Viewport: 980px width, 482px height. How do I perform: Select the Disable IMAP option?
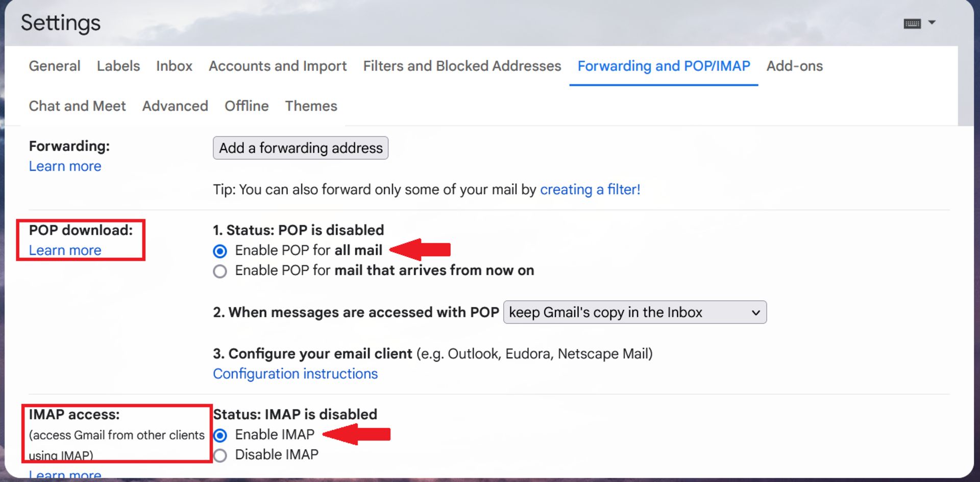tap(220, 455)
